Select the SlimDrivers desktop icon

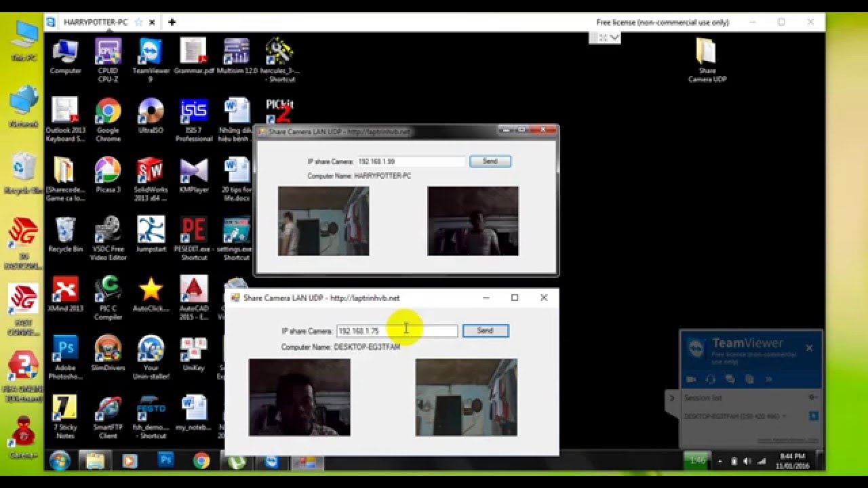pos(108,353)
